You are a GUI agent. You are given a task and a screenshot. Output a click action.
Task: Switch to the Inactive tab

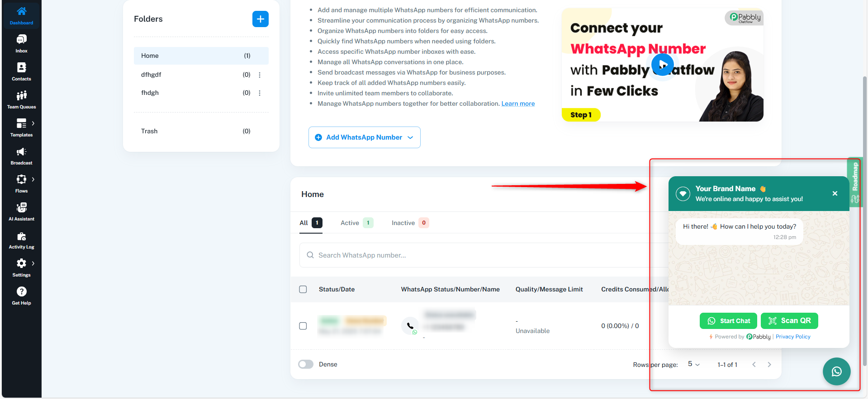tap(410, 223)
